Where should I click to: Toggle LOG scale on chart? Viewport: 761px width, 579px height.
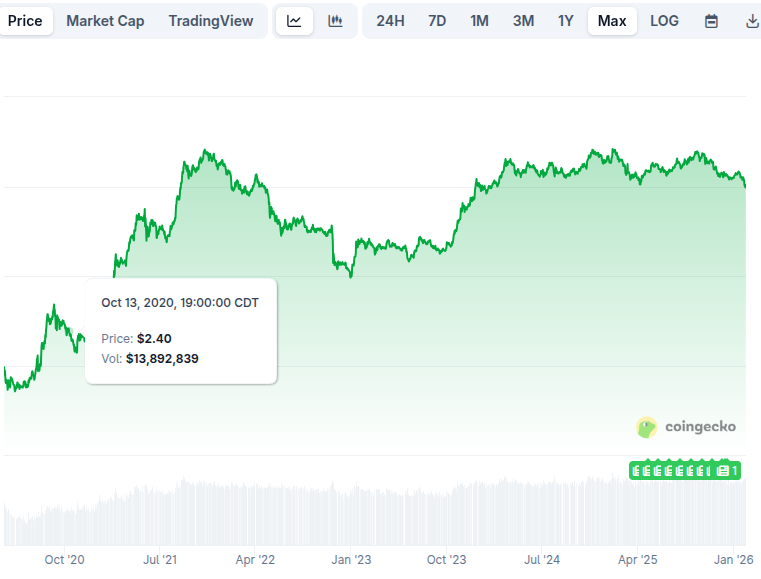pyautogui.click(x=664, y=21)
